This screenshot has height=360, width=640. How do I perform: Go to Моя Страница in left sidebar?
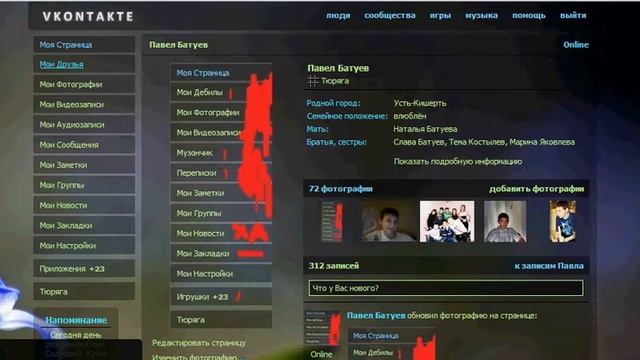pos(84,44)
